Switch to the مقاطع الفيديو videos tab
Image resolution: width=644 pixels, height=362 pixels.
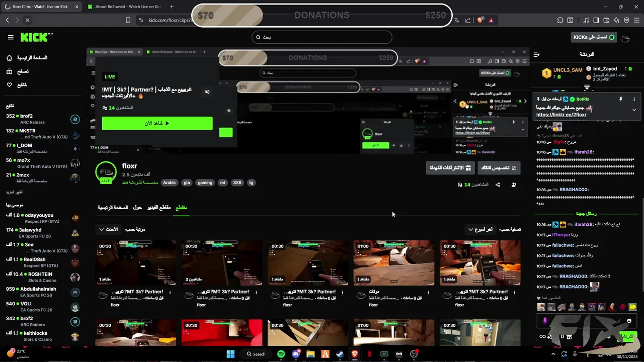pyautogui.click(x=158, y=208)
